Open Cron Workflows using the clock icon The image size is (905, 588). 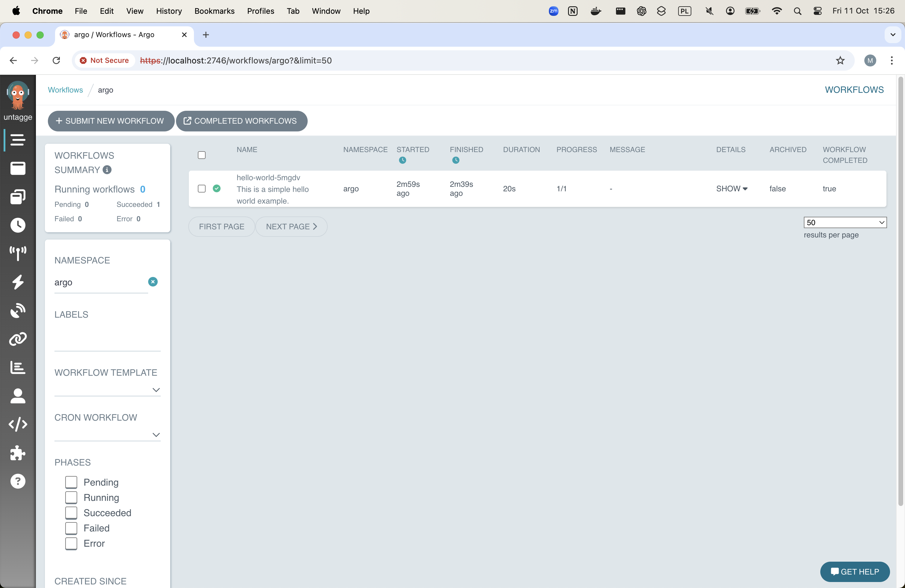click(x=17, y=225)
